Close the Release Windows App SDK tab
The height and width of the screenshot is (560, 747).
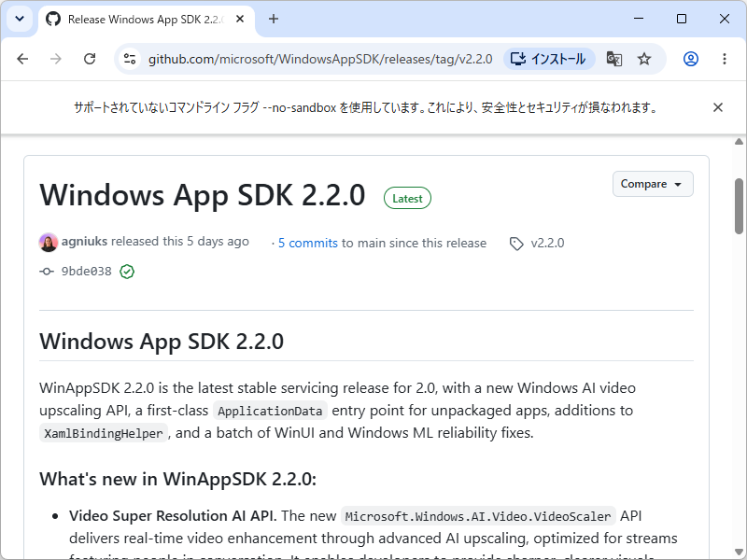(x=240, y=19)
